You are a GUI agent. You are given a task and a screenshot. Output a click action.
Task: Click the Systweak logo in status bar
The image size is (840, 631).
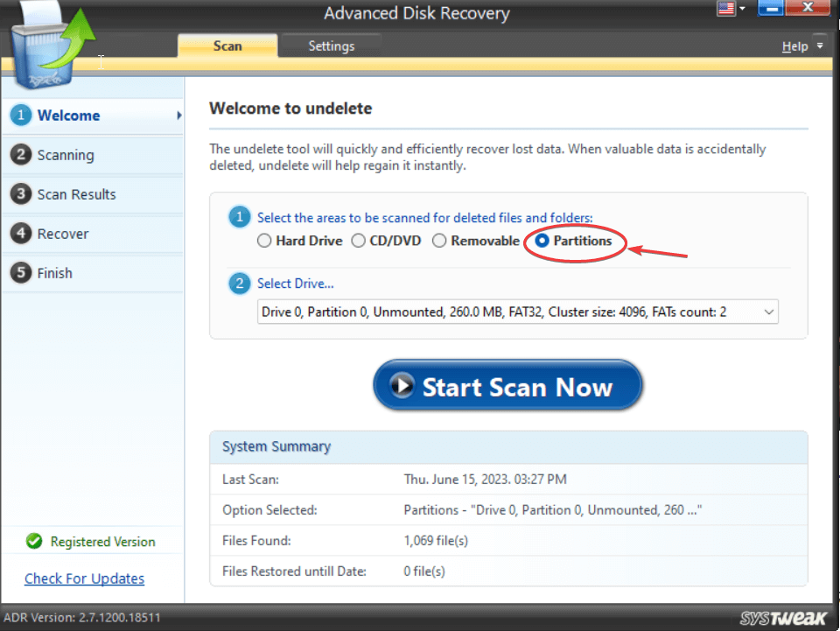(782, 618)
